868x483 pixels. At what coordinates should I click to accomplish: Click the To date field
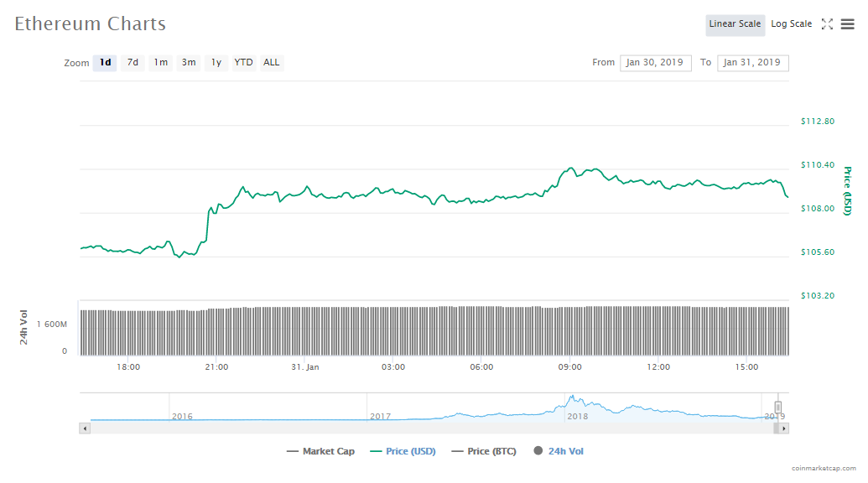(752, 63)
